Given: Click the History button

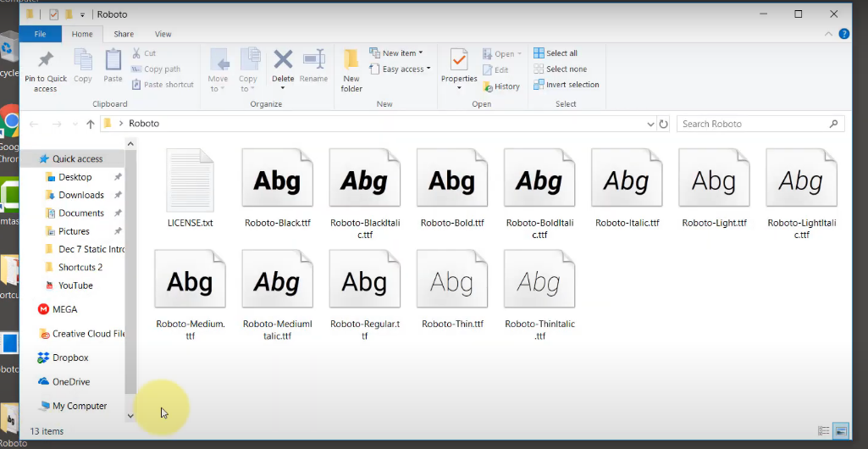Looking at the screenshot, I should point(501,86).
